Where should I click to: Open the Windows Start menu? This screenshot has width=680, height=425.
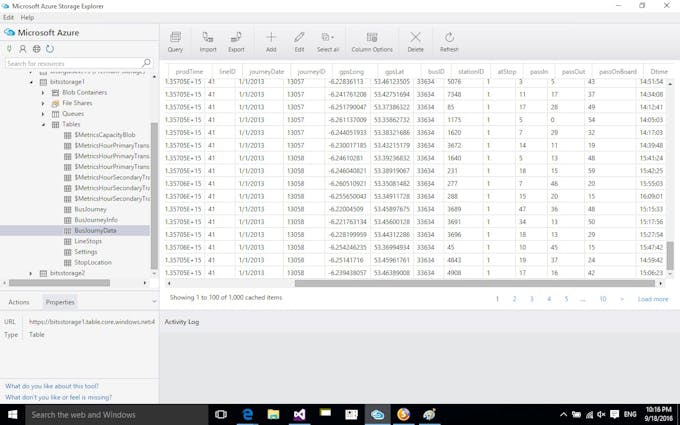(x=13, y=415)
